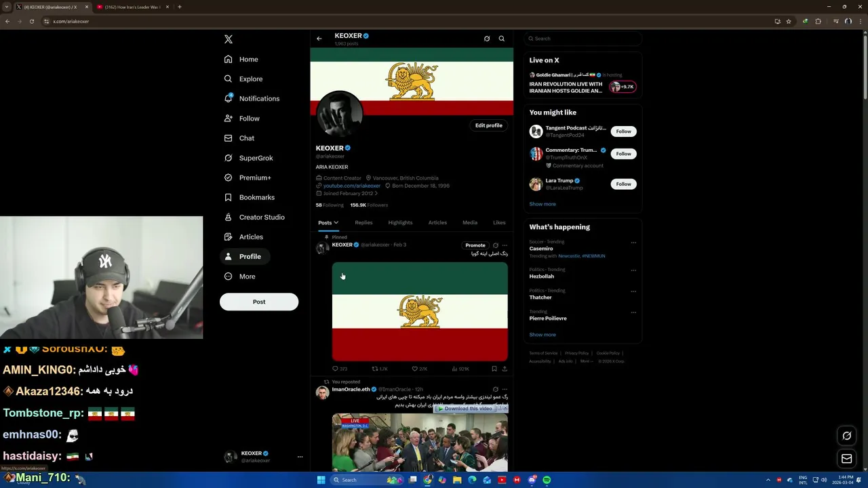Click the Post button
This screenshot has height=488, width=868.
pos(259,302)
